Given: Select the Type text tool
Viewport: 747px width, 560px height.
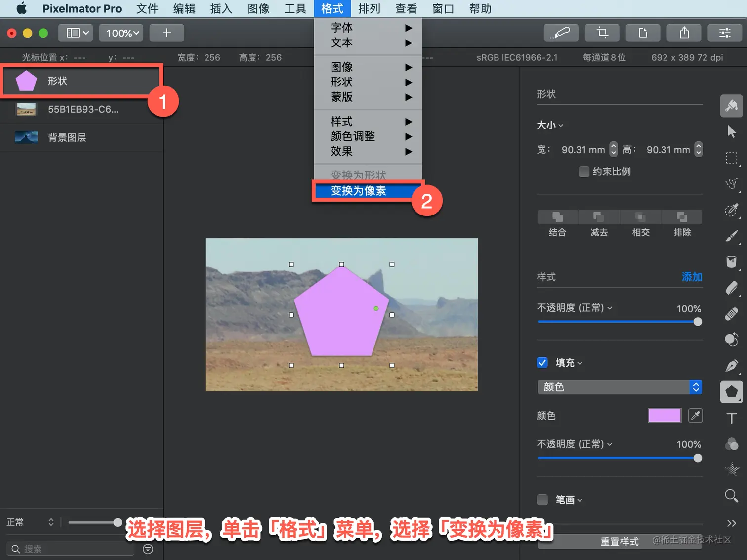Looking at the screenshot, I should (x=731, y=418).
